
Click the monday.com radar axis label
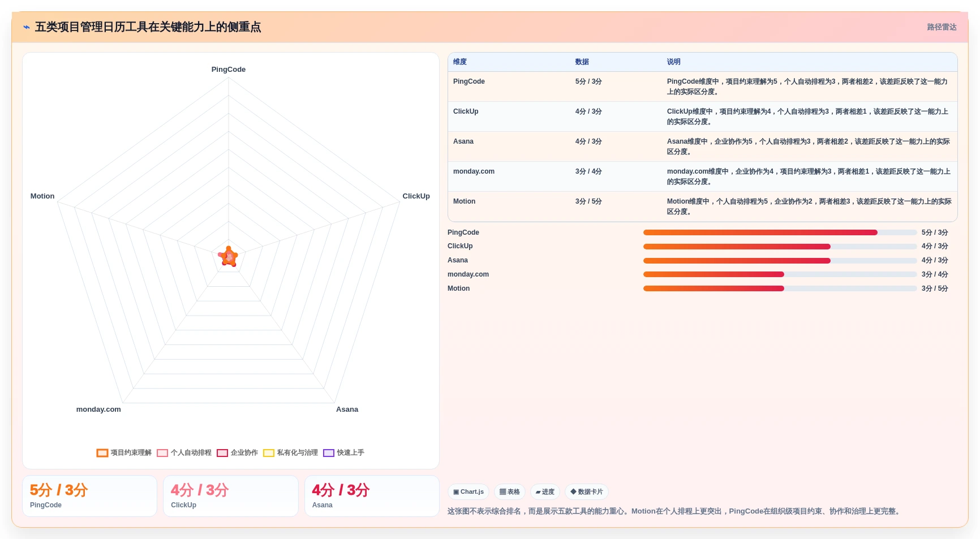[x=98, y=409]
